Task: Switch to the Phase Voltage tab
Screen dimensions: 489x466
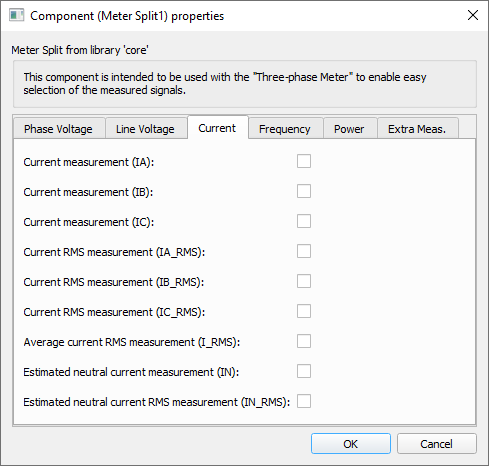Action: (x=59, y=128)
